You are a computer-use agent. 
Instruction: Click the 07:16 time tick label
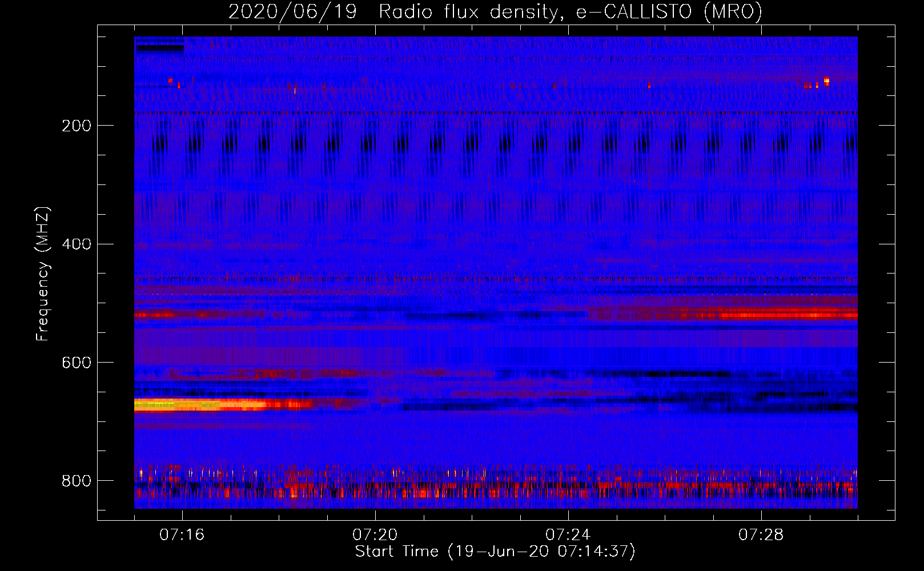point(182,535)
